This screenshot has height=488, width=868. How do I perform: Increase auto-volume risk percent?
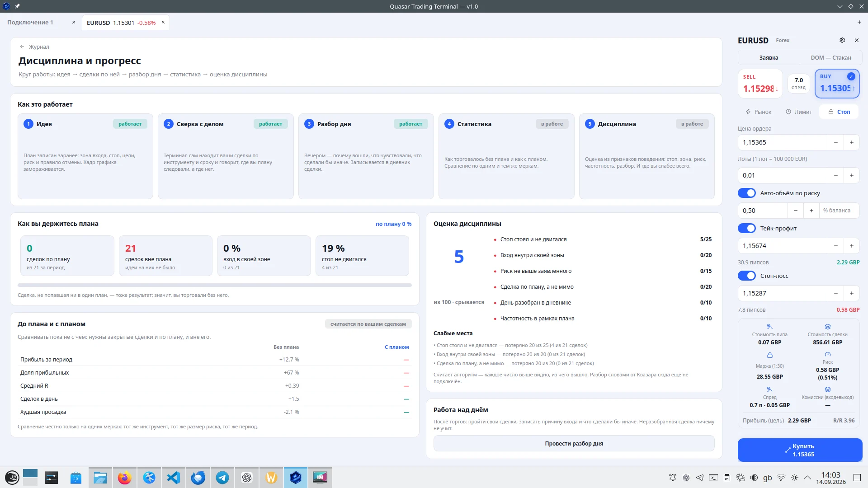[811, 211]
